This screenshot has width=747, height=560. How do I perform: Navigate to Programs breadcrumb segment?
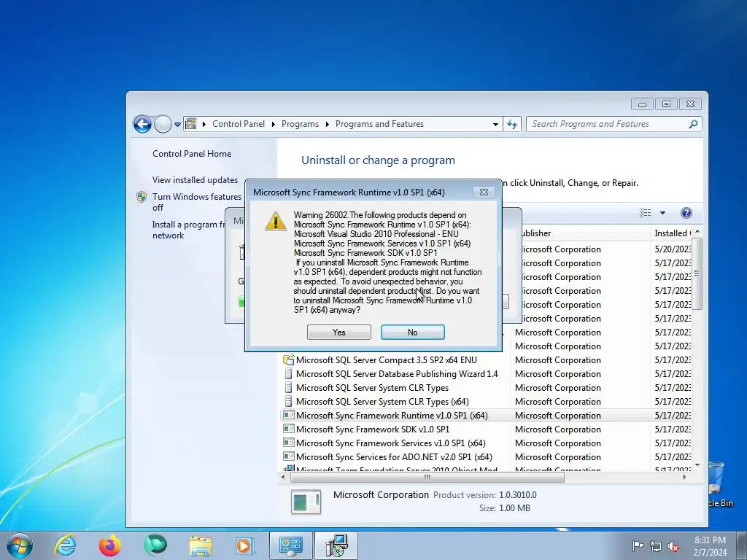pyautogui.click(x=300, y=124)
